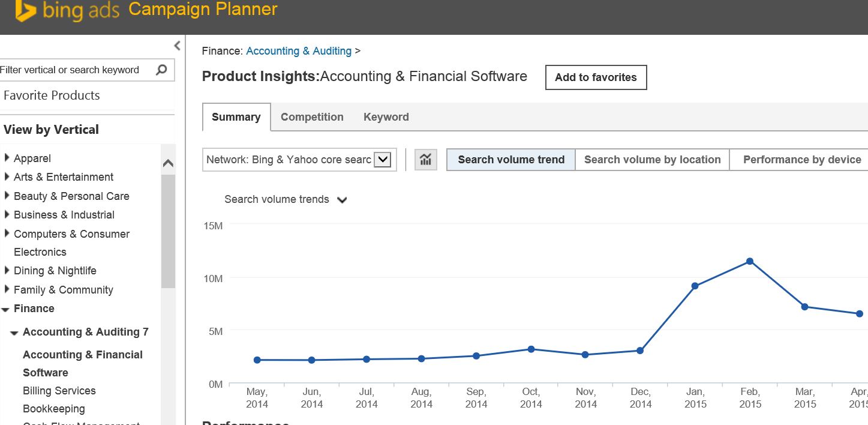The height and width of the screenshot is (425, 868).
Task: Open the chart view icon button
Action: pos(426,160)
